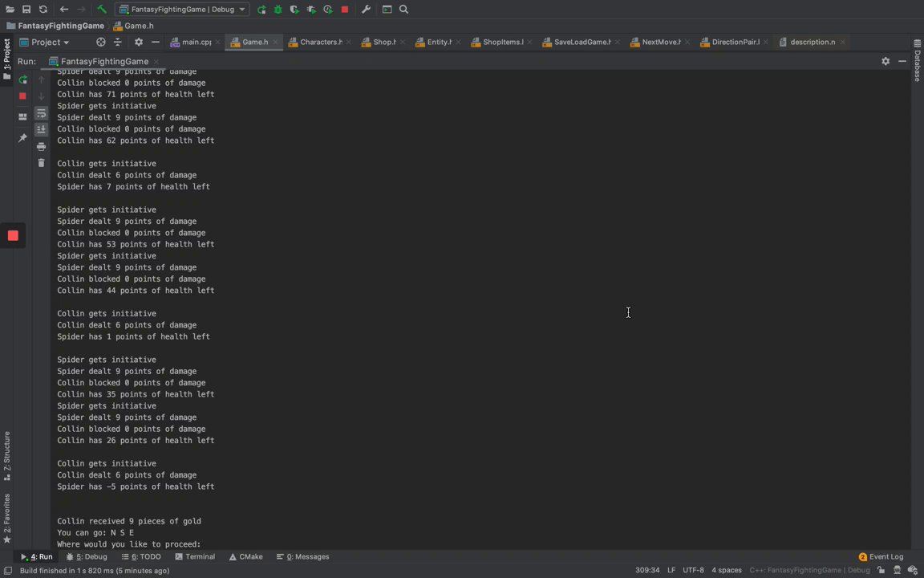The height and width of the screenshot is (578, 924).
Task: Open the Terminal tool window
Action: [195, 557]
